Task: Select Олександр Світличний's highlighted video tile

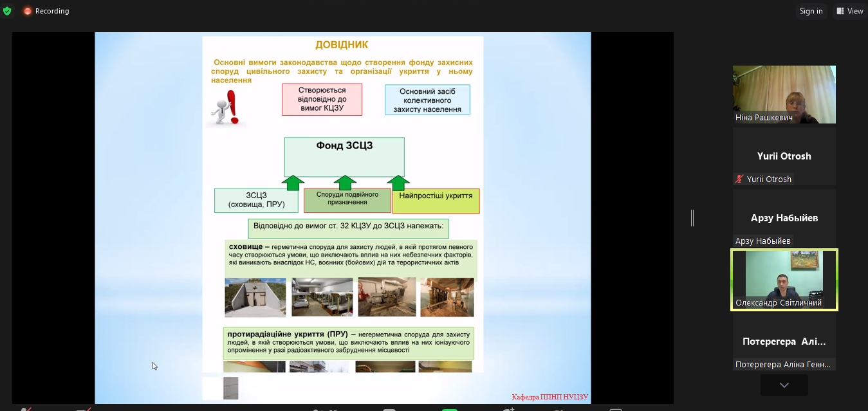Action: tap(784, 280)
